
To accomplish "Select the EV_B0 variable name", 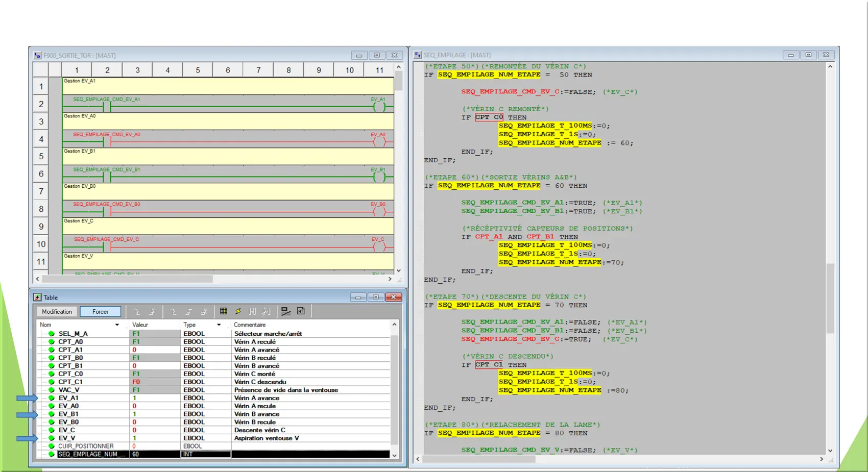I will [68, 423].
